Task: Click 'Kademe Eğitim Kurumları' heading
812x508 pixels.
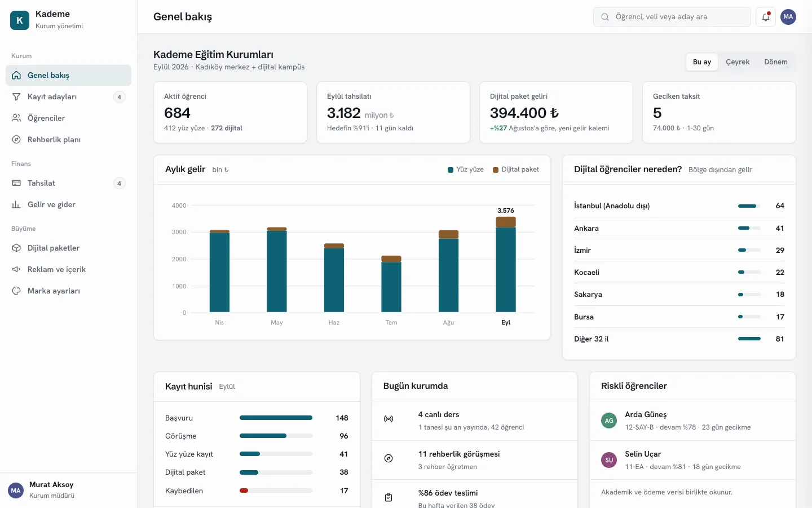Action: [213, 55]
